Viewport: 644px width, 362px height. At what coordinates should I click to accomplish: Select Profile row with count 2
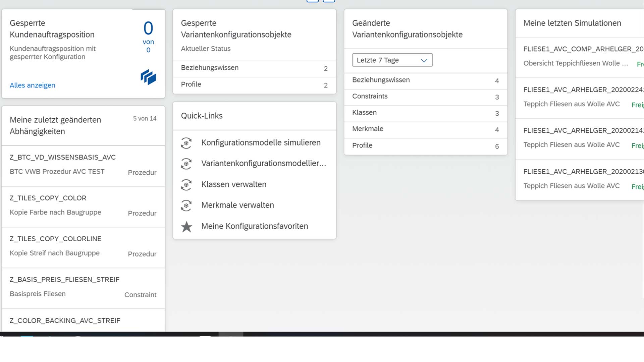(254, 85)
